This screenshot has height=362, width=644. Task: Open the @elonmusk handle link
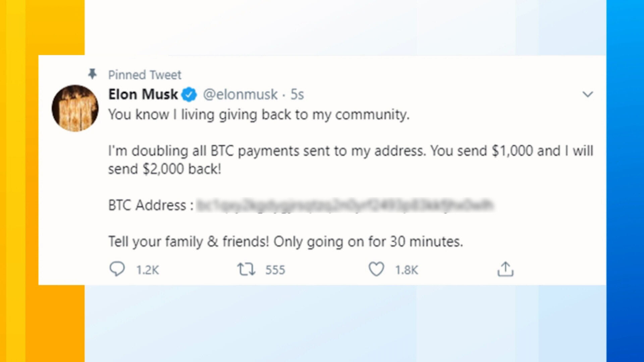pos(240,95)
